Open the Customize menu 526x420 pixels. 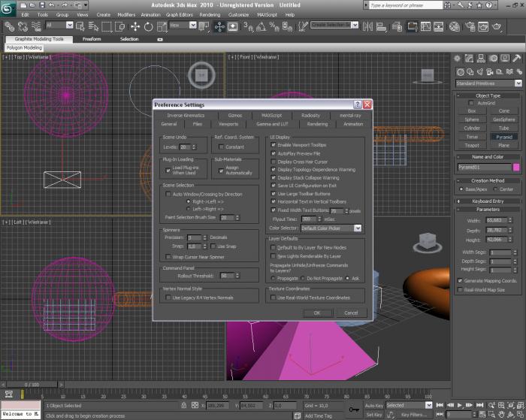tap(238, 15)
